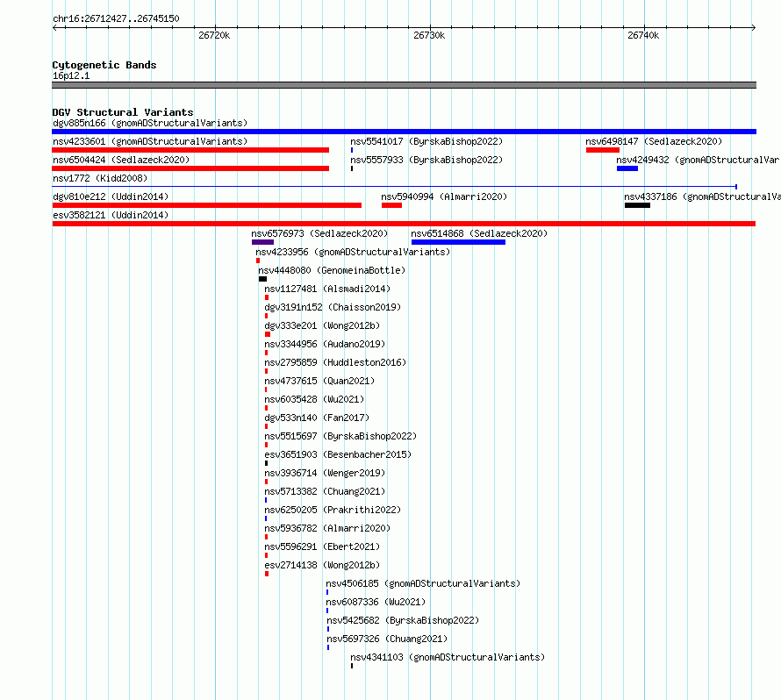781x700 pixels.
Task: Open nsv4448080 GenomeinaBottle label
Action: 332,270
